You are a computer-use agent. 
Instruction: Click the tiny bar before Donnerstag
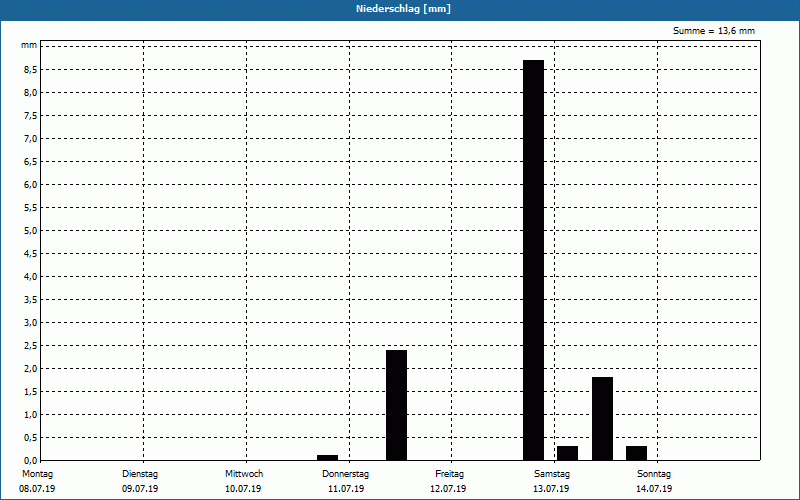(x=328, y=458)
